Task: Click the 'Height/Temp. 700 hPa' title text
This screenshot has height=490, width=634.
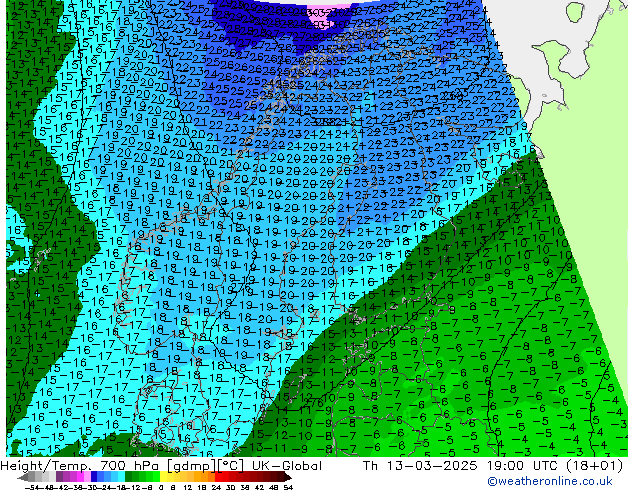Action: point(80,466)
